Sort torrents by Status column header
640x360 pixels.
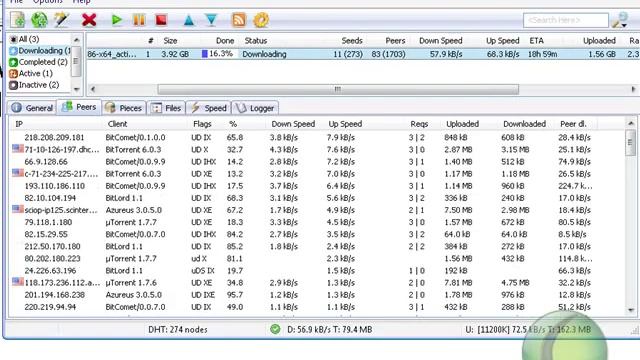(x=256, y=41)
